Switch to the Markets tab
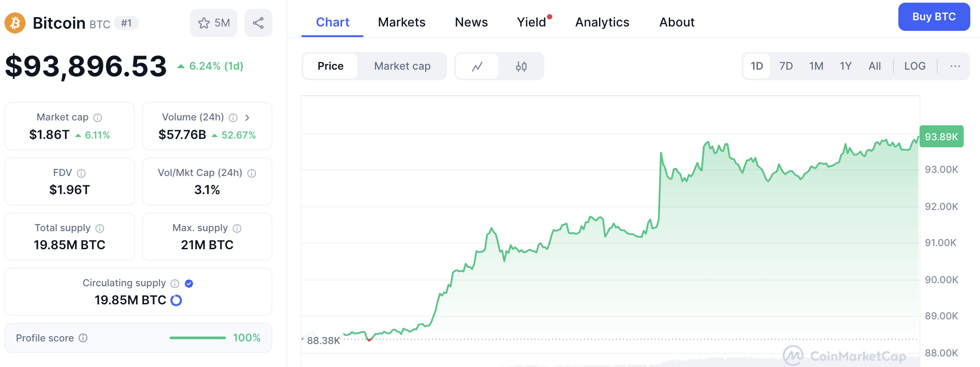This screenshot has width=980, height=367. tap(401, 22)
